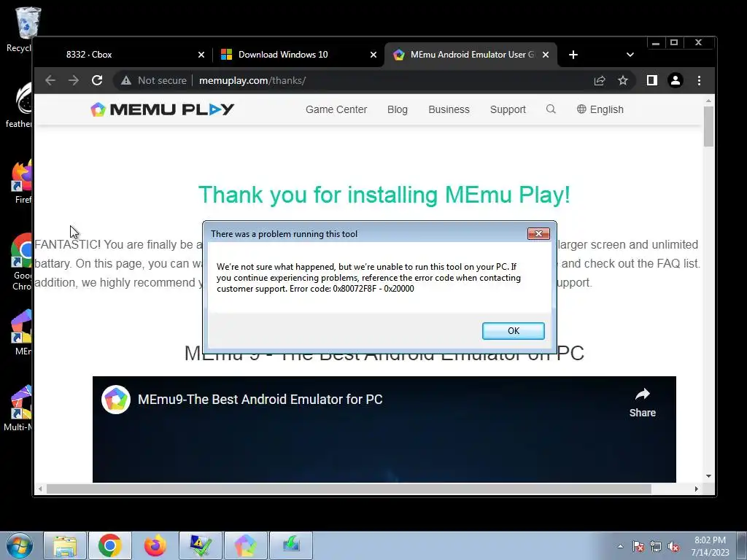Image resolution: width=747 pixels, height=560 pixels.
Task: Select the feather desktop icon
Action: (19, 105)
